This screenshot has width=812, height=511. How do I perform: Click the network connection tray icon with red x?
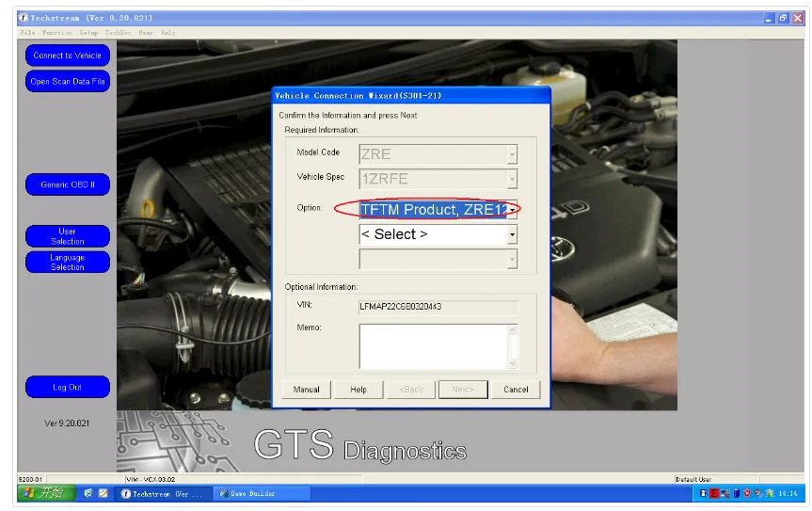[725, 493]
